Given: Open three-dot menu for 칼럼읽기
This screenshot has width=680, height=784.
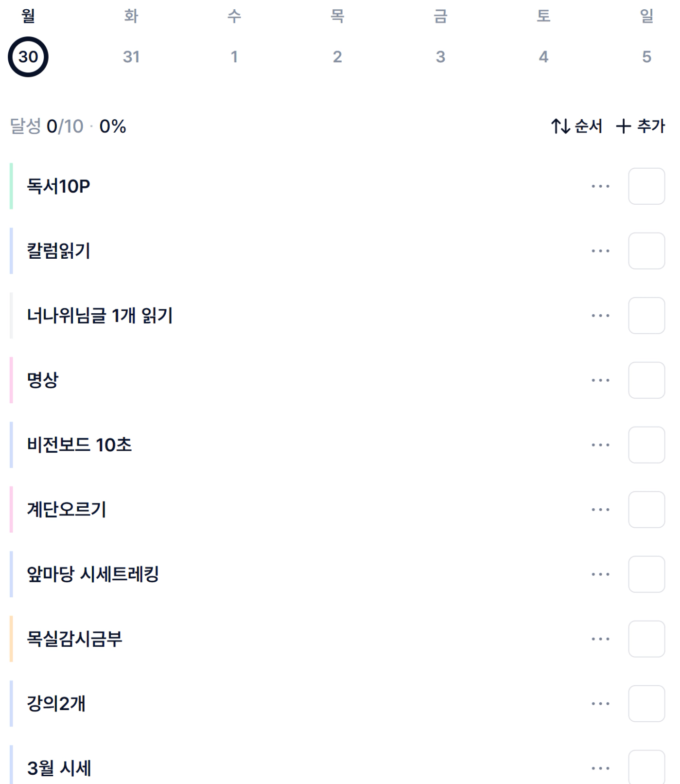Looking at the screenshot, I should 600,251.
